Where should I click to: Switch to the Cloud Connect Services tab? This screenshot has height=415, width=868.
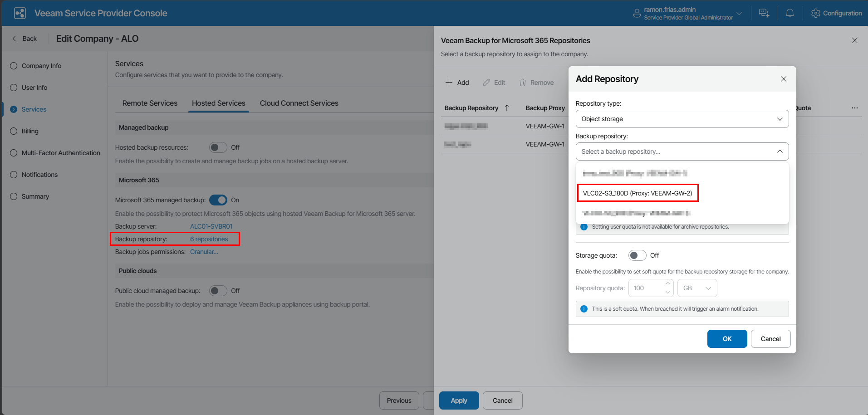point(299,103)
